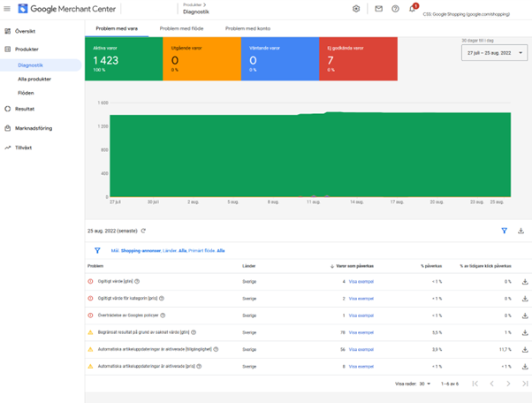Open Alla produkter in the sidebar
Viewport: 532px width, 403px height.
34,79
